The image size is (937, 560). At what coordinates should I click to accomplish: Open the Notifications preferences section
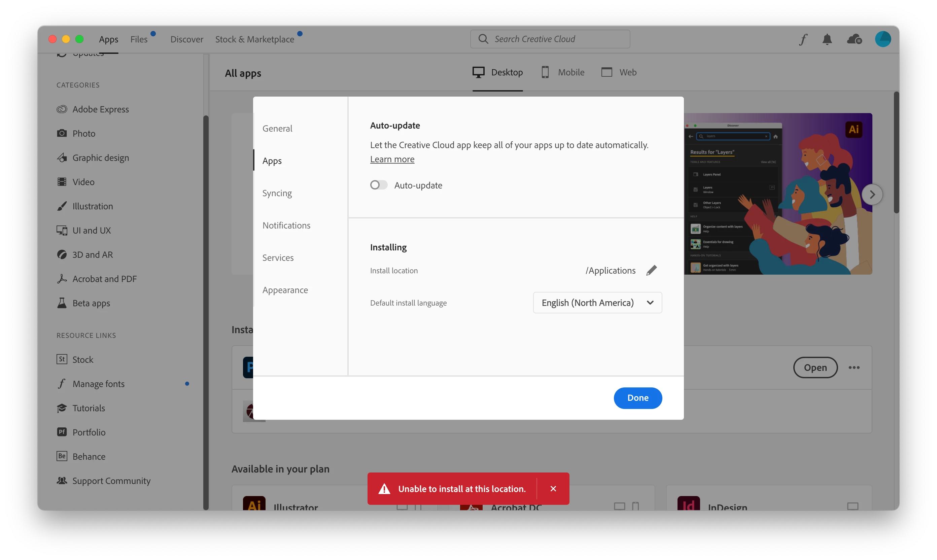tap(286, 225)
